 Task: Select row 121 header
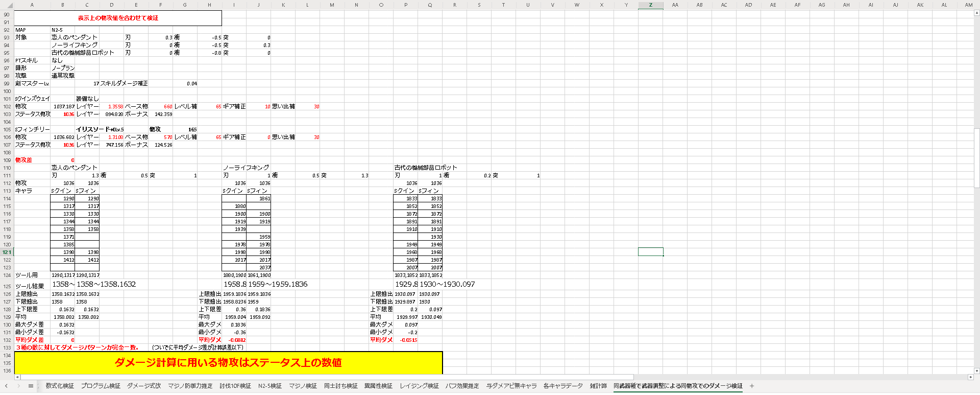click(x=7, y=252)
